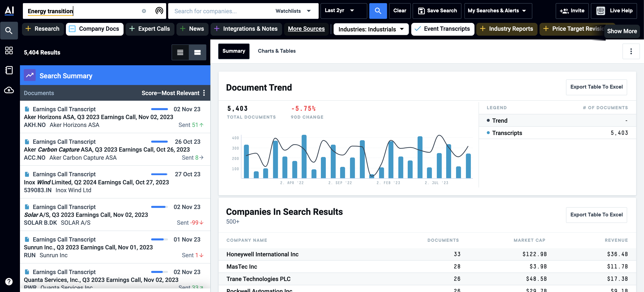644x292 pixels.
Task: Click document icon for Sunrun Inc. transcript
Action: [x=27, y=239]
